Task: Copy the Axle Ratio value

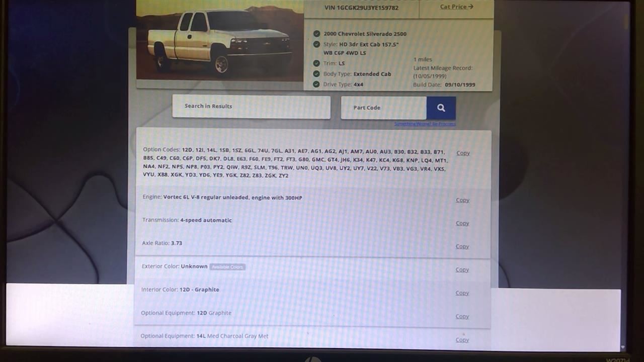Action: tap(462, 246)
